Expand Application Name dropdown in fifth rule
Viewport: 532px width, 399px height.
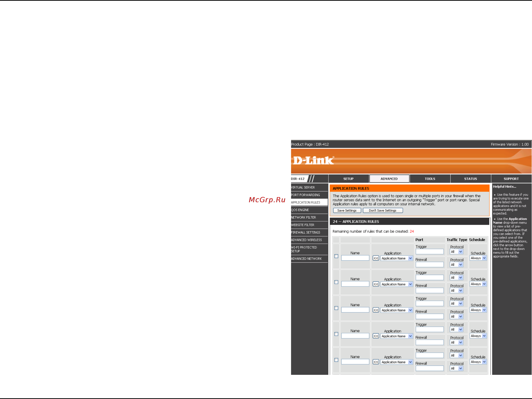[397, 362]
